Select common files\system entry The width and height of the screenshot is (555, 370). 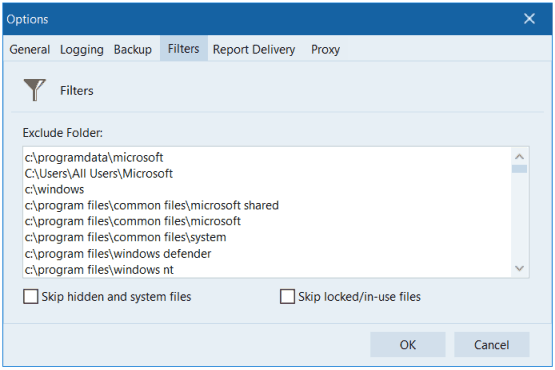[x=125, y=237]
